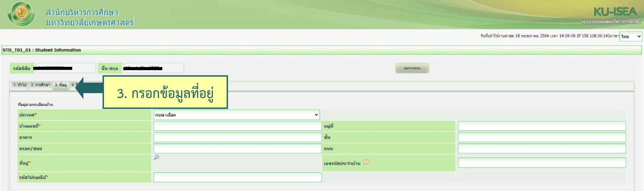Click the เลขรหัสประจำบ้าน input field

tap(542, 163)
